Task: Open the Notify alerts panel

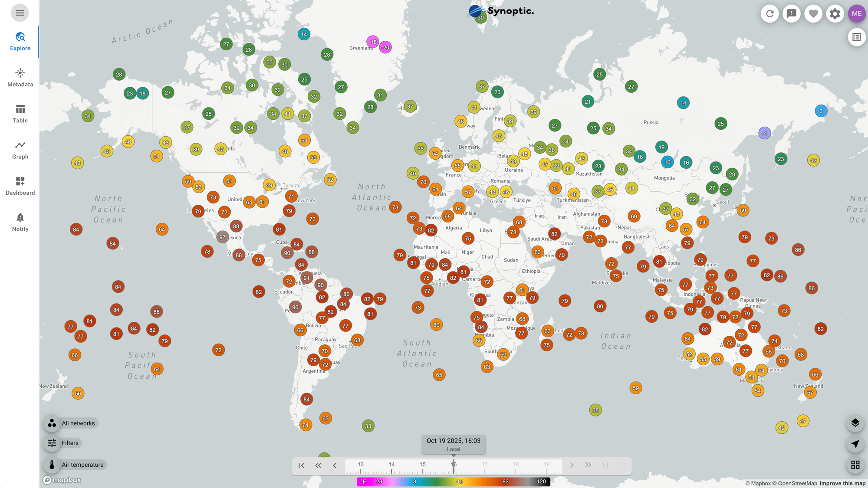Action: tap(20, 222)
